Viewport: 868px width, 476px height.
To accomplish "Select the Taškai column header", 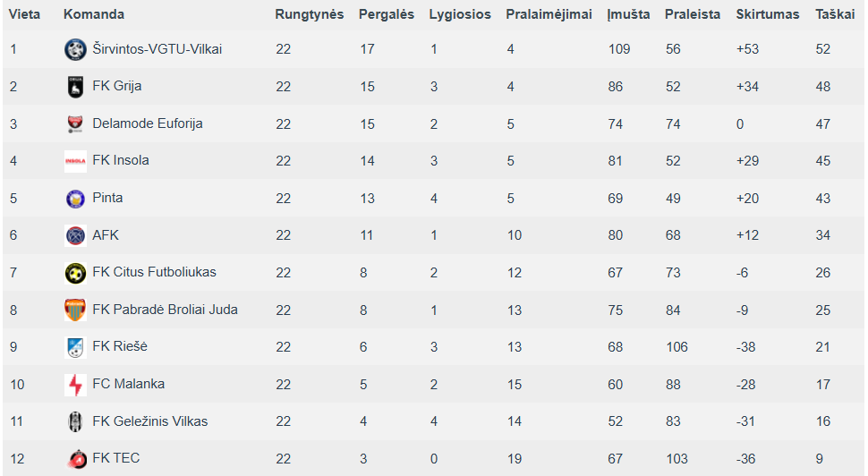I will 835,14.
